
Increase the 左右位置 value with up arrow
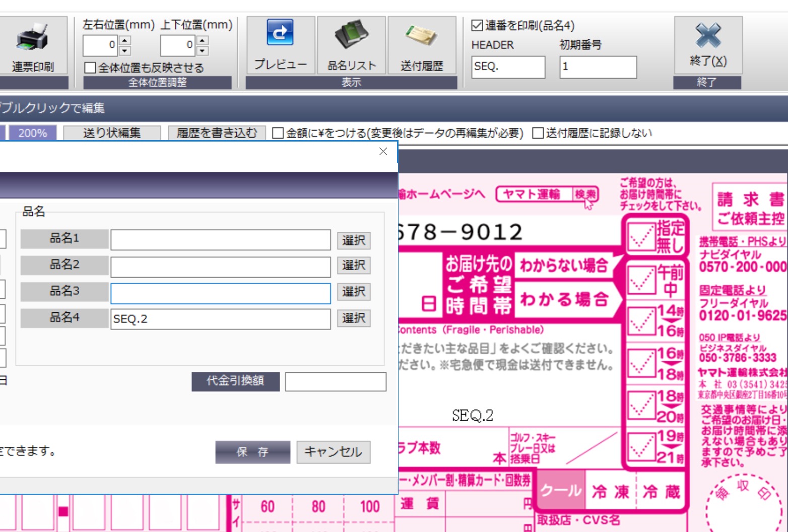[125, 40]
